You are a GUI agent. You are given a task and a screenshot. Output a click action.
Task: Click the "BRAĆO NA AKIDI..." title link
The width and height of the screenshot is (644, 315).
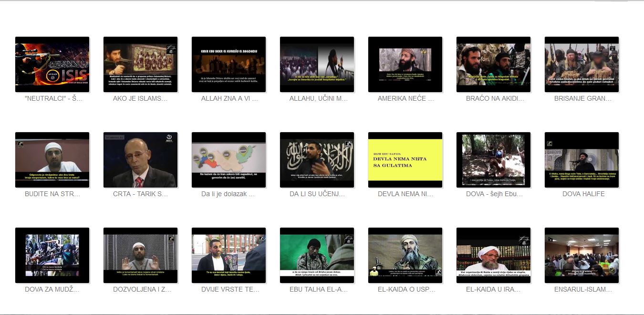pyautogui.click(x=493, y=99)
